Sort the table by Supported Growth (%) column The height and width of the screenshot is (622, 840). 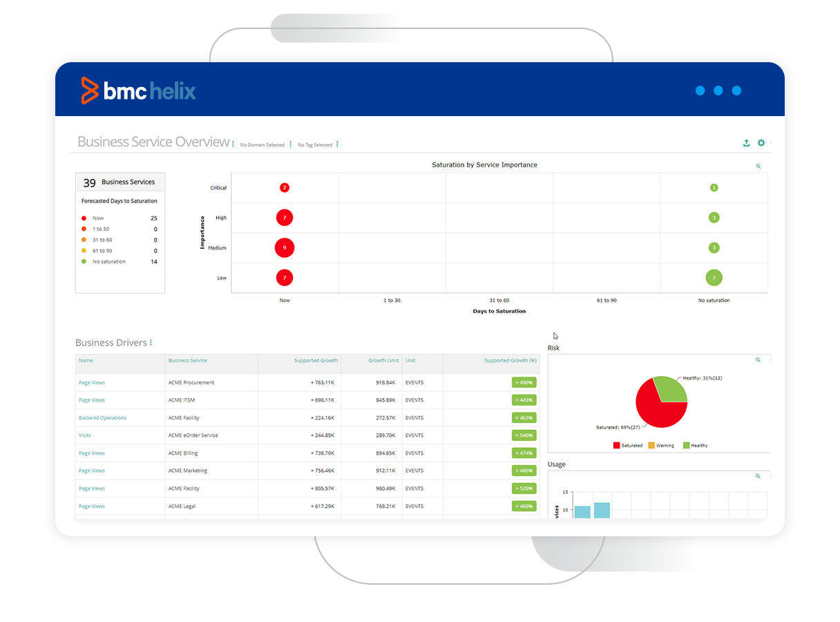tap(510, 361)
